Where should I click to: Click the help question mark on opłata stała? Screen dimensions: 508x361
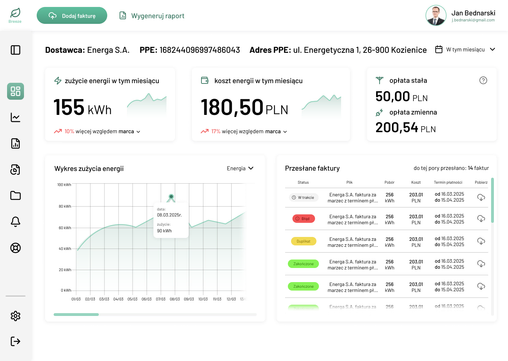[483, 80]
